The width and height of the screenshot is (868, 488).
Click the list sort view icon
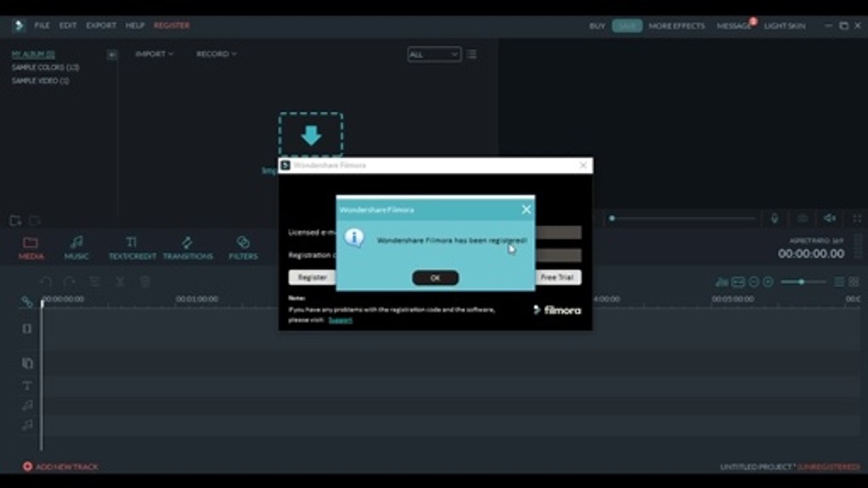[472, 54]
